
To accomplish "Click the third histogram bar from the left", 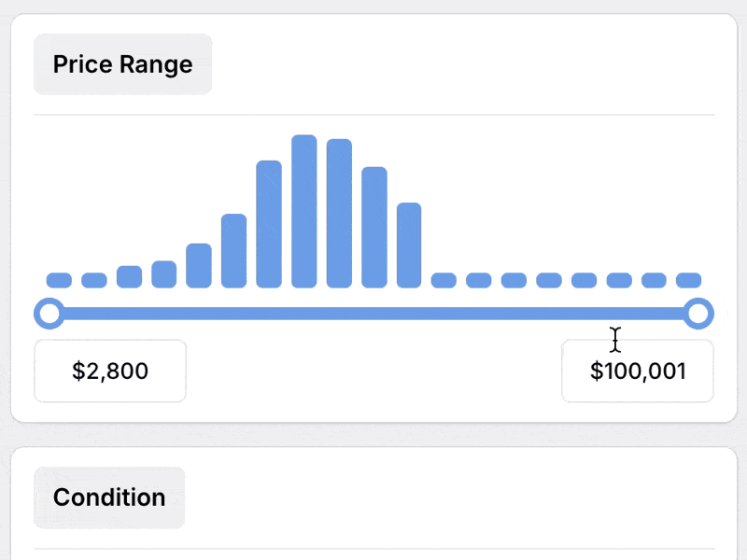I will 129,276.
